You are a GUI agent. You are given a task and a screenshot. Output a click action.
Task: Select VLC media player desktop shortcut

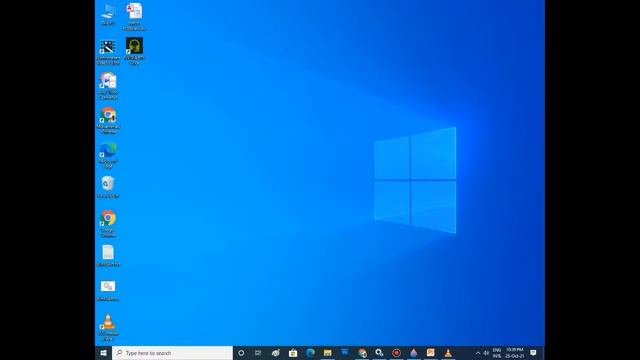[108, 328]
